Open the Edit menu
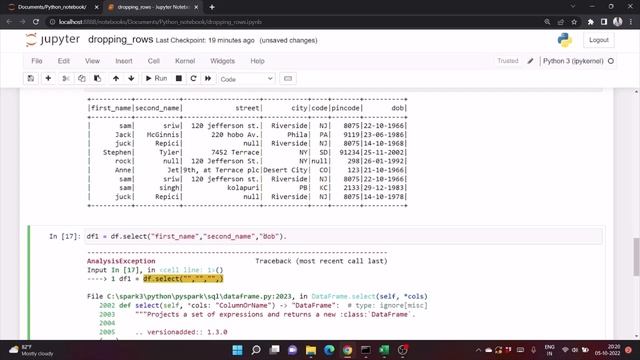This screenshot has height=360, width=640. coord(64,61)
